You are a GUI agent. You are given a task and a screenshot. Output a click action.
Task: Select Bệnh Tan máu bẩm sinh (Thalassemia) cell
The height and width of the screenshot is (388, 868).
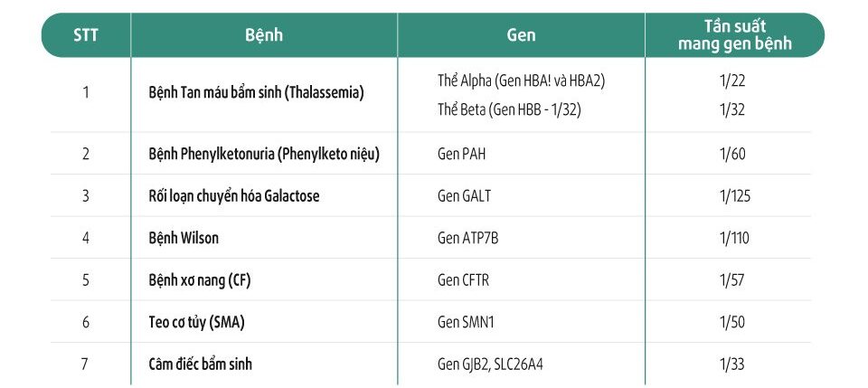click(x=256, y=92)
